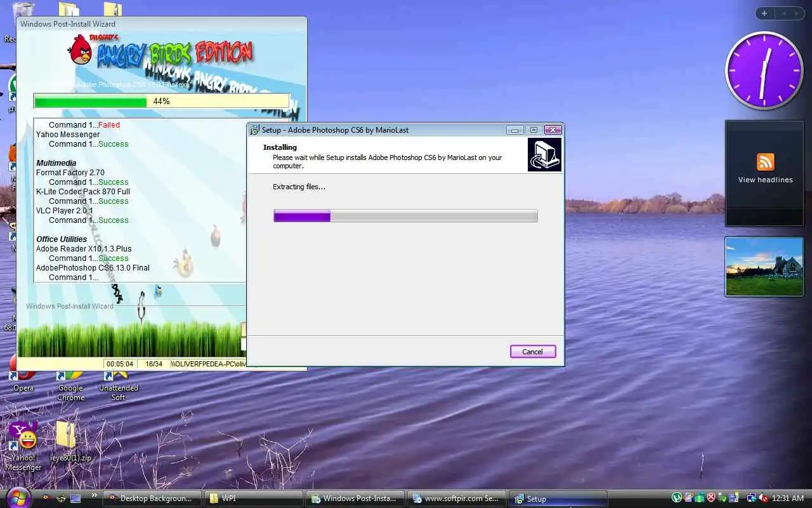Click the Windows Start orb
Screen dimensions: 812x508
pos(17,497)
